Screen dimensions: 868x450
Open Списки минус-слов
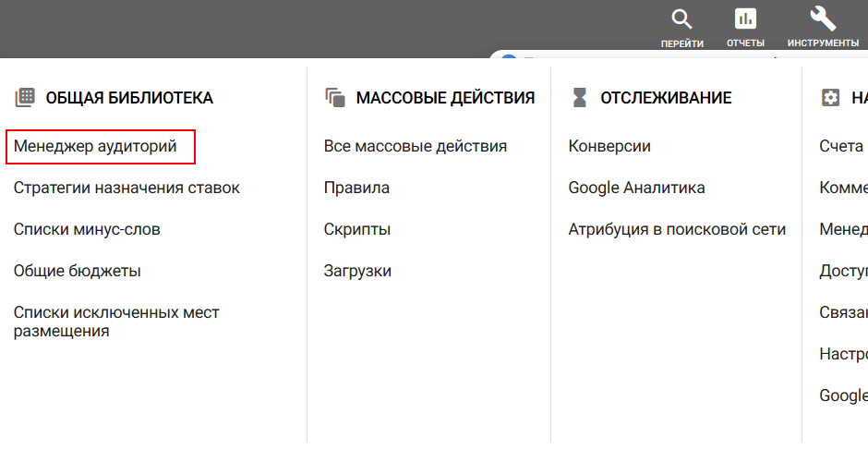click(x=87, y=229)
